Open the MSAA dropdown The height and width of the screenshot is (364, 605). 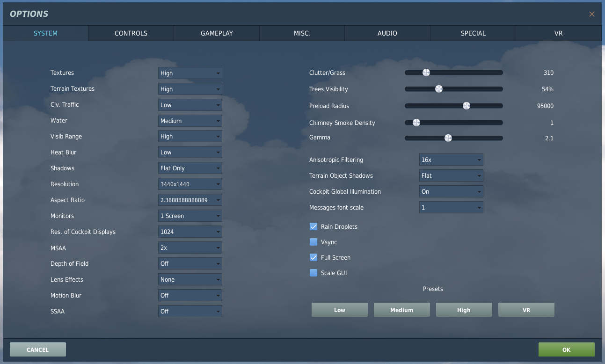click(190, 248)
